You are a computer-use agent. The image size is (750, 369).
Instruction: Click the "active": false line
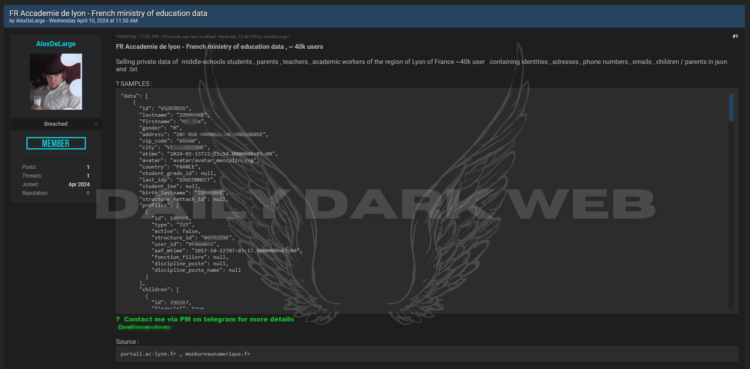176,231
